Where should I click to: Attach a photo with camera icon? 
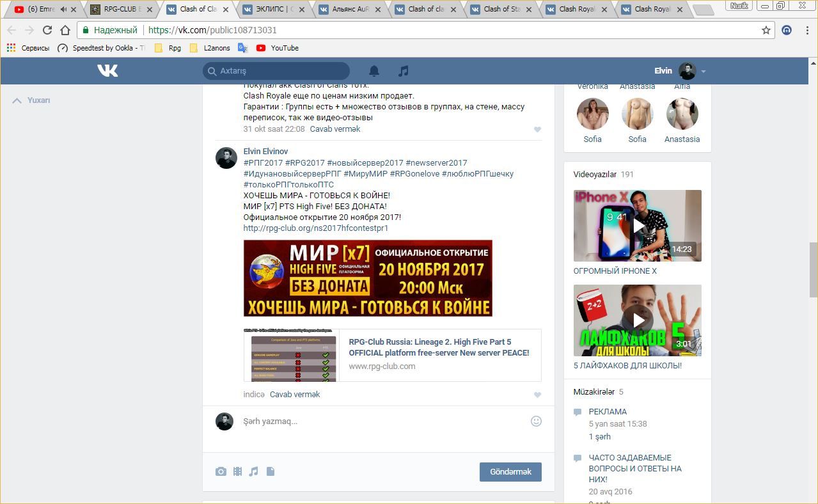point(221,471)
